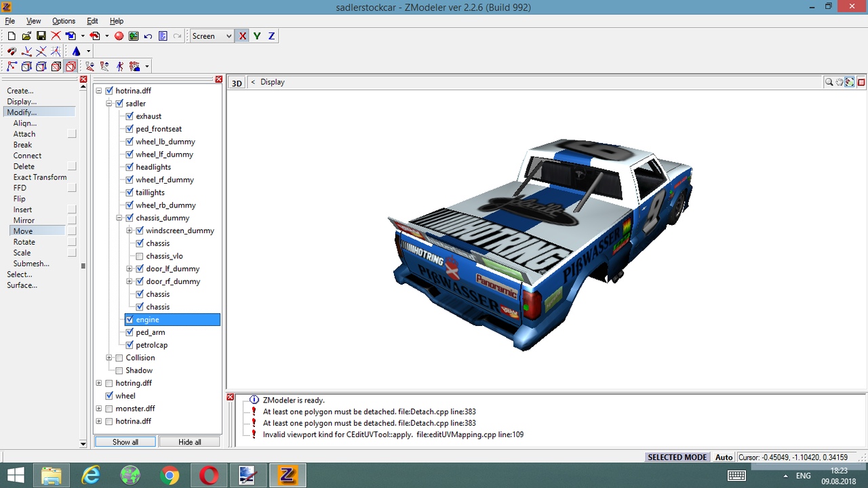The image size is (868, 488).
Task: Select the magnet snap tool icon
Action: click(12, 52)
